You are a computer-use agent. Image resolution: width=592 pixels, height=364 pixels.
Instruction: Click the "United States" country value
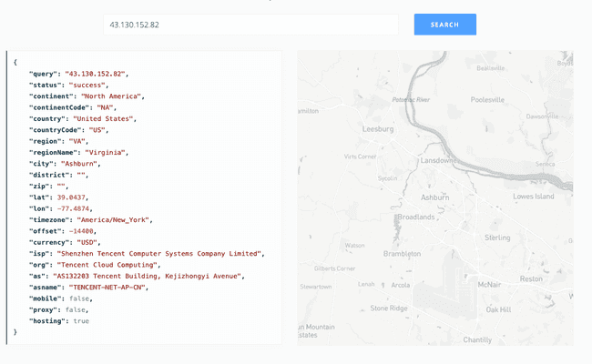point(103,119)
